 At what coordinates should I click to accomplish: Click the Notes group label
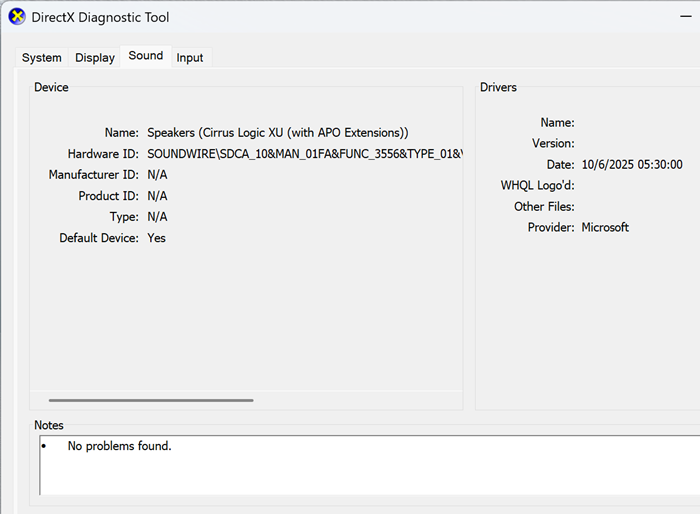[x=49, y=425]
